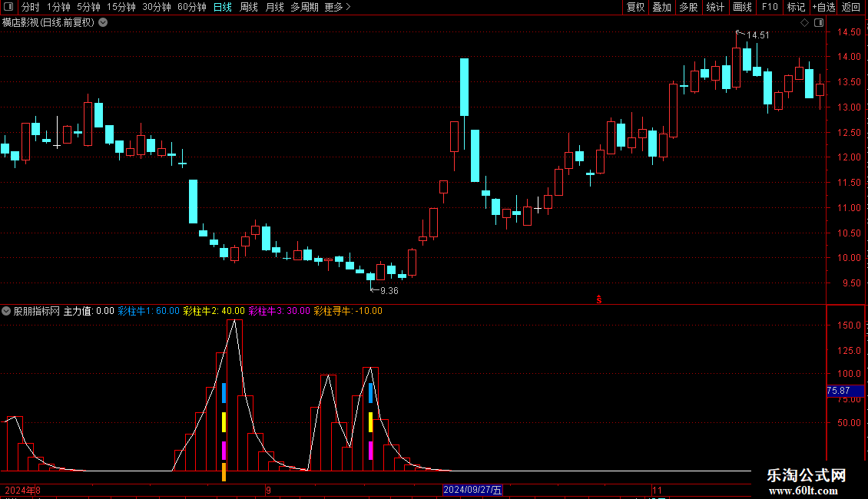Click the 9.36 low price label
The height and width of the screenshot is (499, 868).
click(389, 291)
